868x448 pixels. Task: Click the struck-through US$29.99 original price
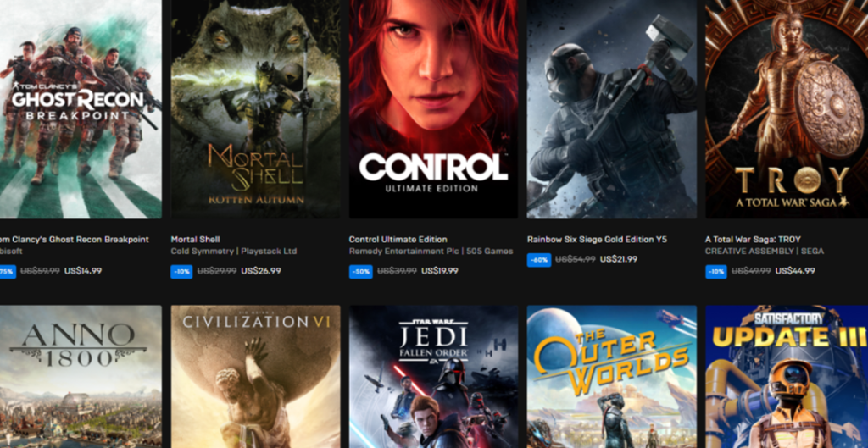pyautogui.click(x=217, y=271)
